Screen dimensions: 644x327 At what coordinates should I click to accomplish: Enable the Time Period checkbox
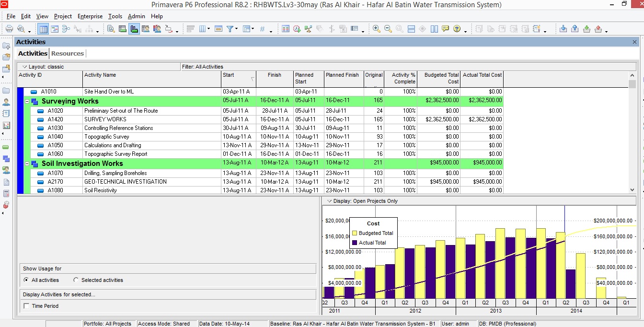[26, 306]
